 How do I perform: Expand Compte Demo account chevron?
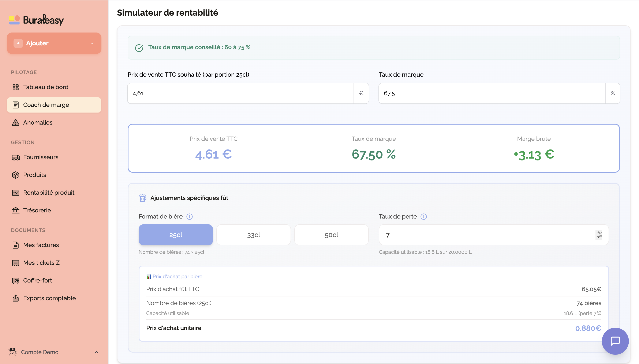coord(96,352)
